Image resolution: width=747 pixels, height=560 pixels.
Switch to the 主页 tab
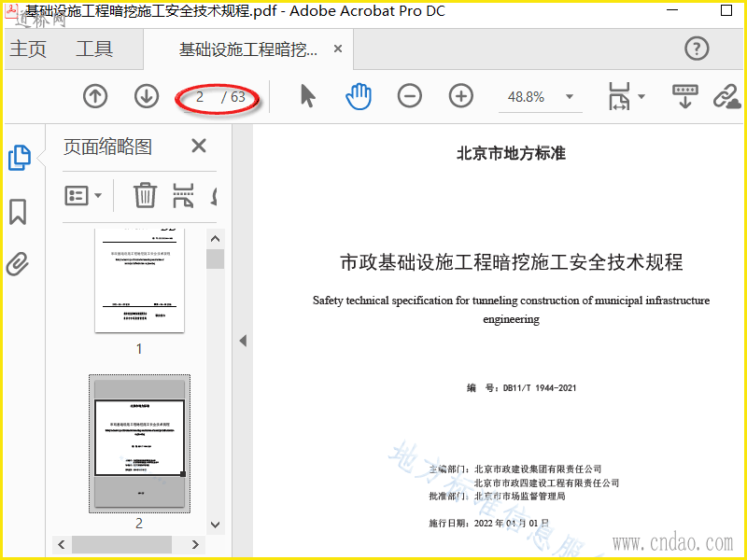28,49
